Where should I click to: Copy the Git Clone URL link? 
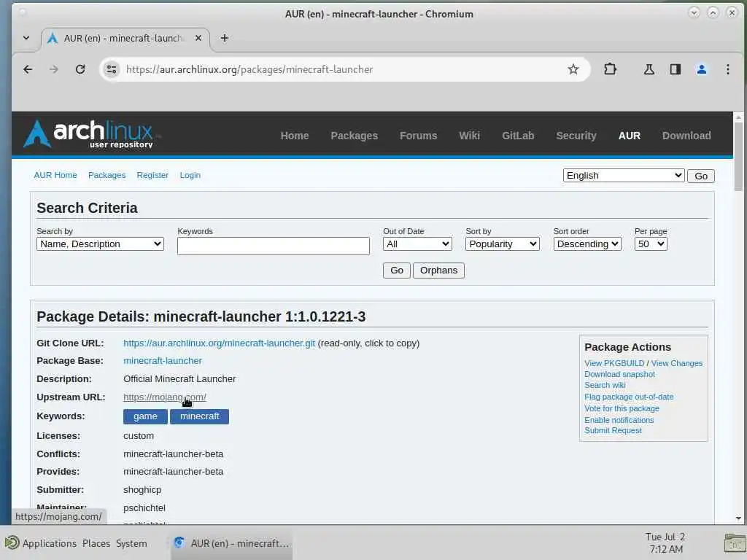coord(219,343)
